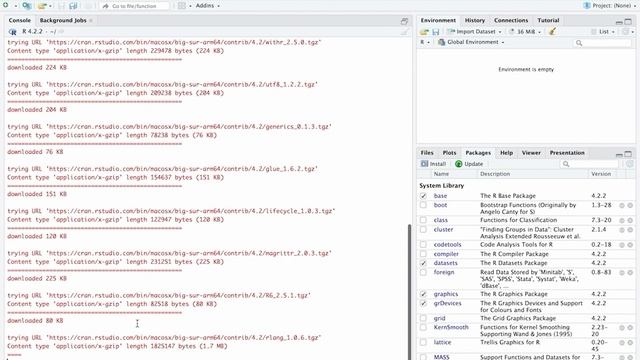Click the Save workspace disk icon
The image size is (640, 360).
[436, 32]
